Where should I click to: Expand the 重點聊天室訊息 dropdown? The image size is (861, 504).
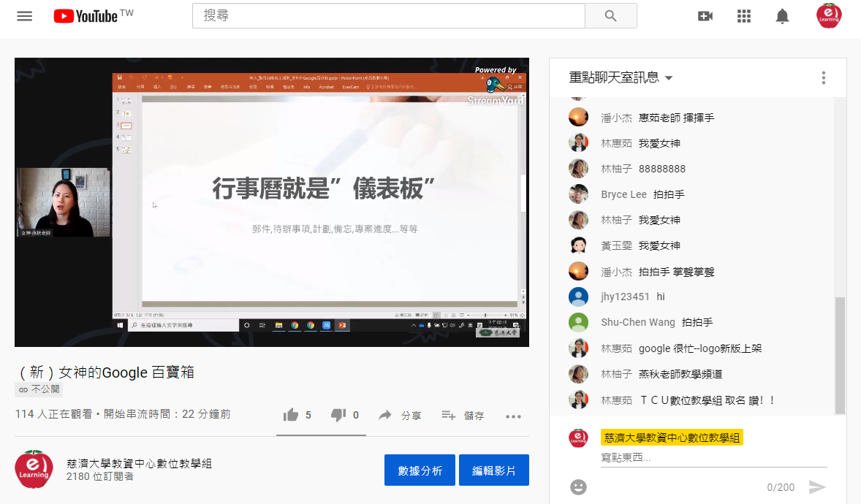coord(621,77)
